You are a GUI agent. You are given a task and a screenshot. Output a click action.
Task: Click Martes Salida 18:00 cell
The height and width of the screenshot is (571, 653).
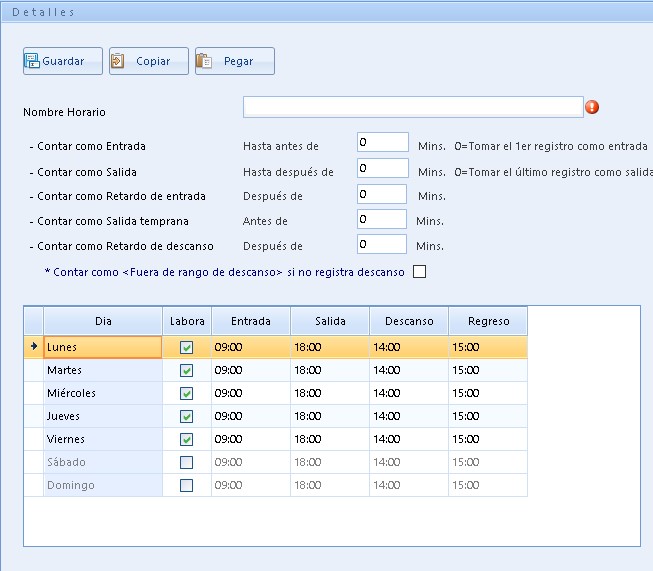pos(330,370)
